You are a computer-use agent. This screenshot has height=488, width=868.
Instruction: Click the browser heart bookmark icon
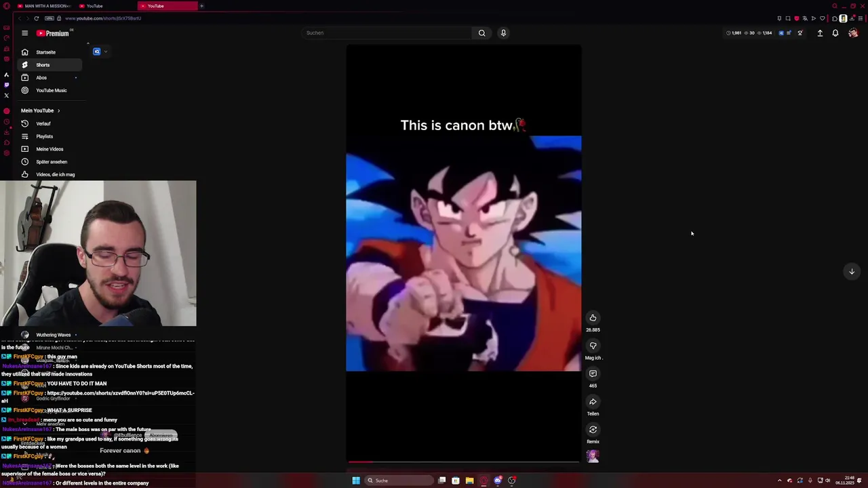823,18
